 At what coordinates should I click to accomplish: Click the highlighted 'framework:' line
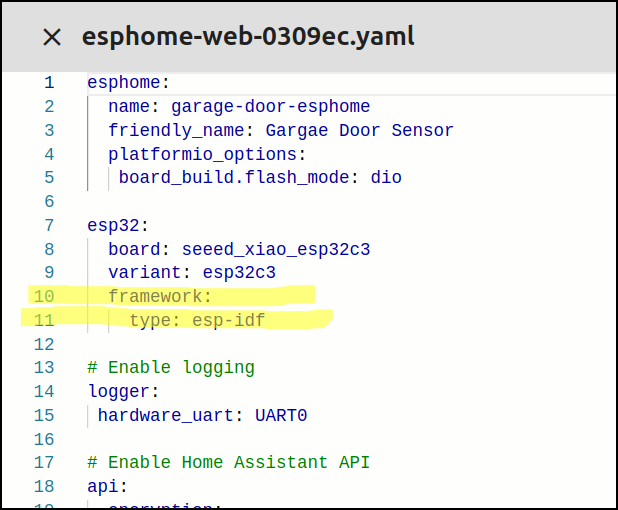[x=160, y=296]
